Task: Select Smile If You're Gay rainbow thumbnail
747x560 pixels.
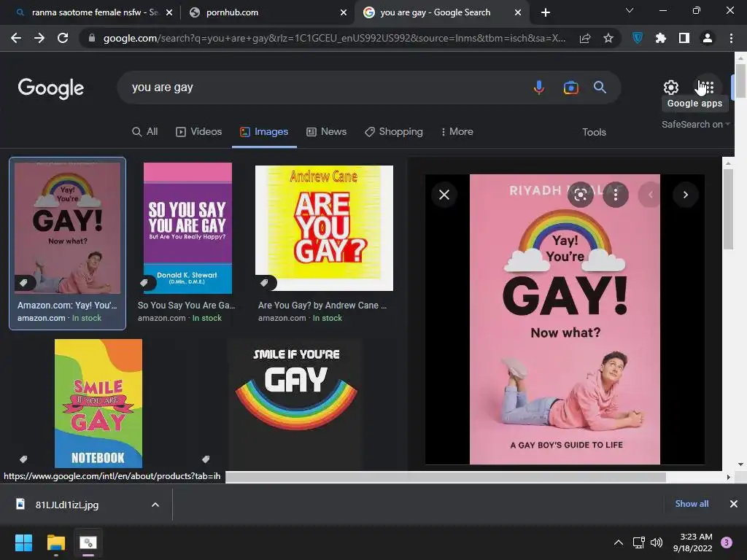Action: pyautogui.click(x=296, y=403)
